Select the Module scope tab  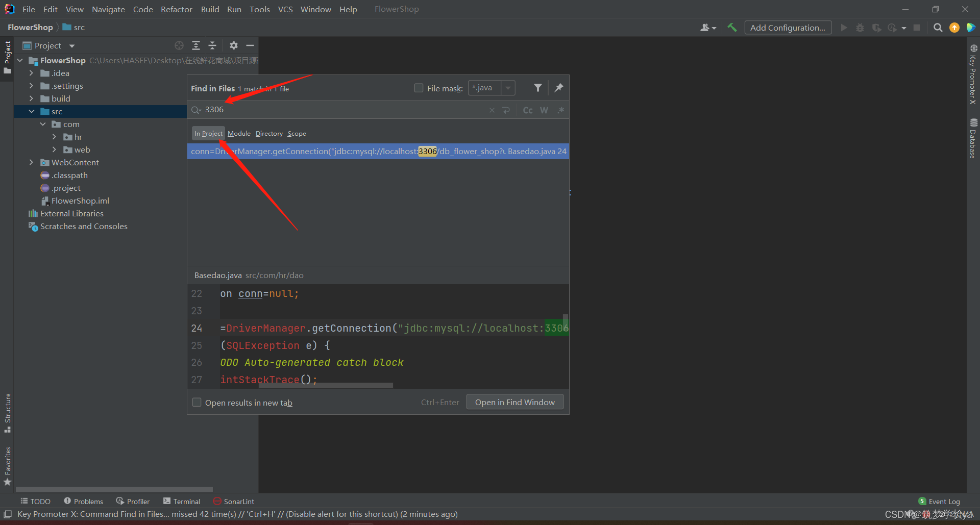point(239,133)
